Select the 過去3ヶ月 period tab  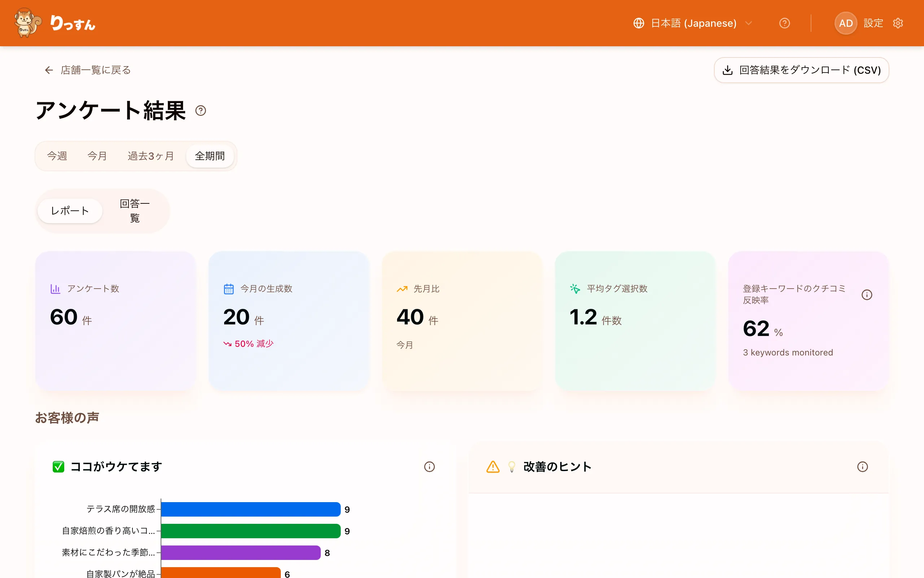click(x=151, y=156)
